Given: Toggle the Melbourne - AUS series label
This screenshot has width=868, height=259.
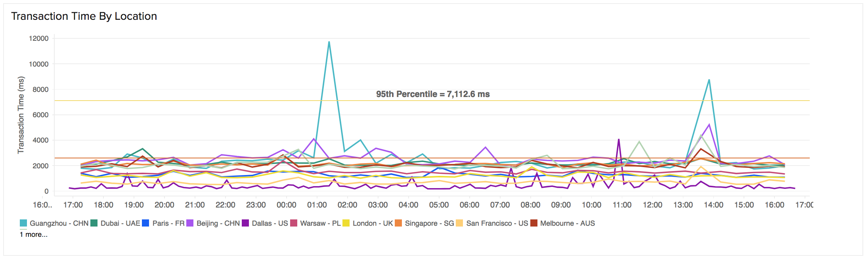Looking at the screenshot, I should click(x=567, y=223).
